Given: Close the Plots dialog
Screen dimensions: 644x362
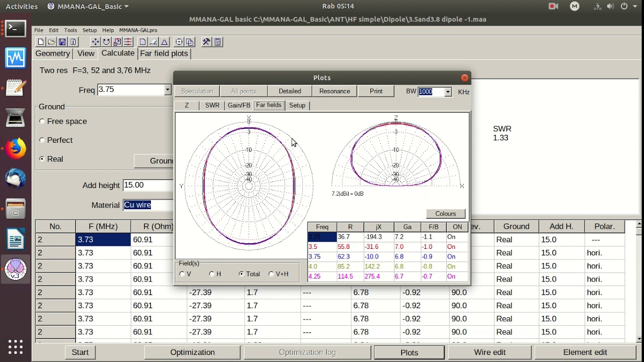Looking at the screenshot, I should coord(464,77).
